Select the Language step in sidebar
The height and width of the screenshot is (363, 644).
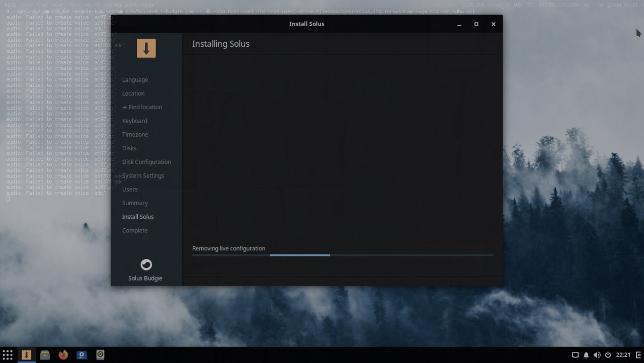pyautogui.click(x=135, y=79)
